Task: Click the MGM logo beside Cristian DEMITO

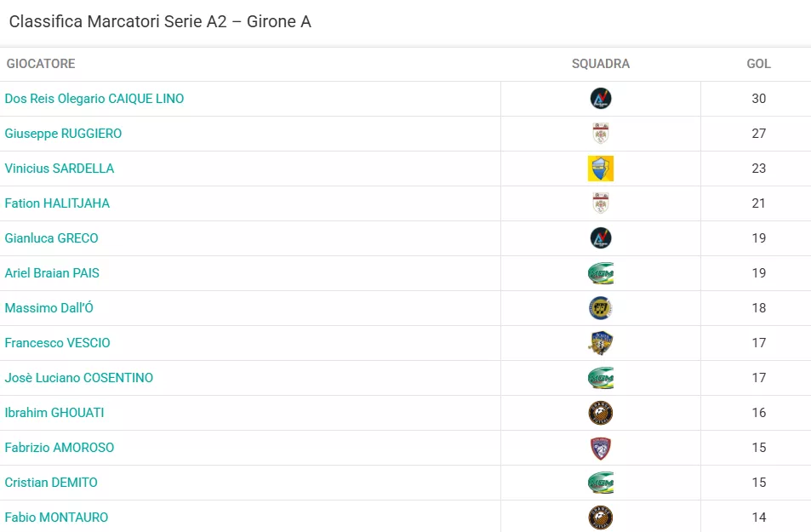Action: pos(601,483)
